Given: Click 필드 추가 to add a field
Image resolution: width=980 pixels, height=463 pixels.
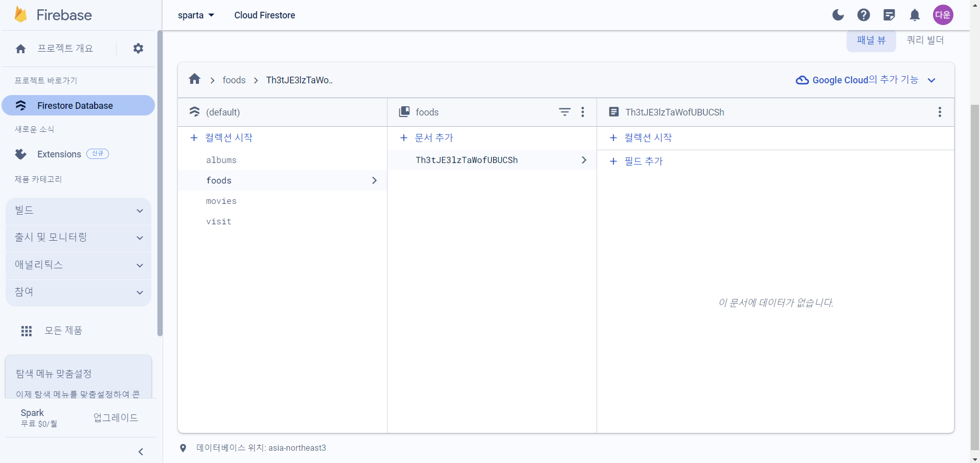Looking at the screenshot, I should [x=644, y=161].
